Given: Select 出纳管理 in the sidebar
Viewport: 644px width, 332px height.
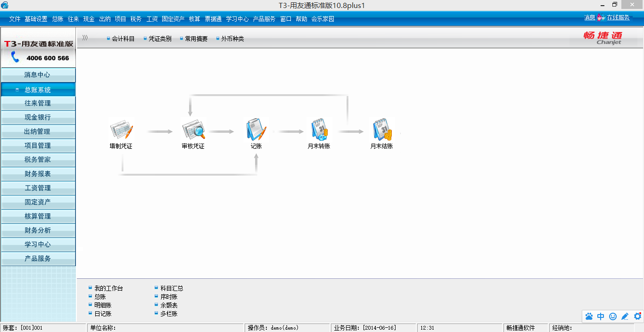Looking at the screenshot, I should (x=38, y=131).
